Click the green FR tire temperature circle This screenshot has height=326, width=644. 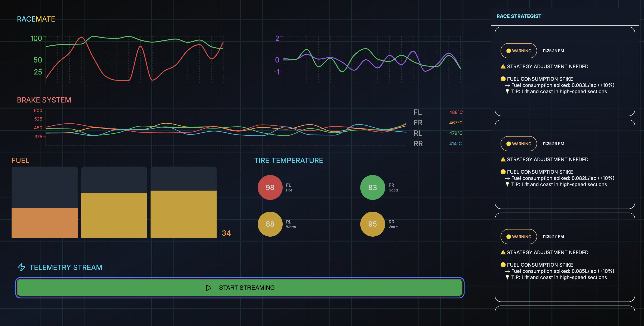372,187
